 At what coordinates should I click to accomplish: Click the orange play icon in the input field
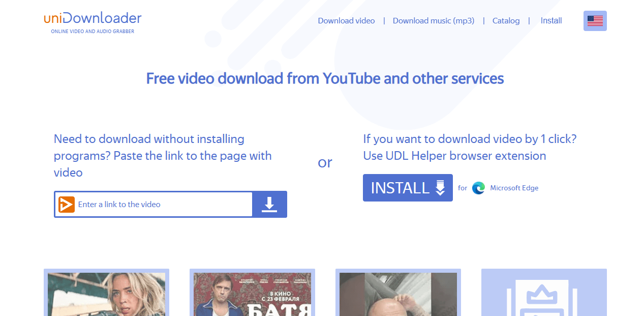(66, 204)
